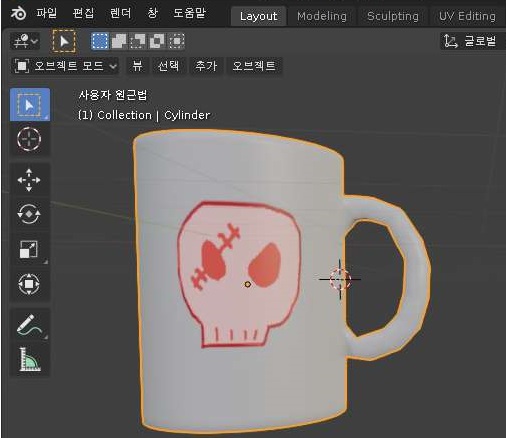Select the Measure tool
Screen dimensions: 506x438
pos(30,359)
